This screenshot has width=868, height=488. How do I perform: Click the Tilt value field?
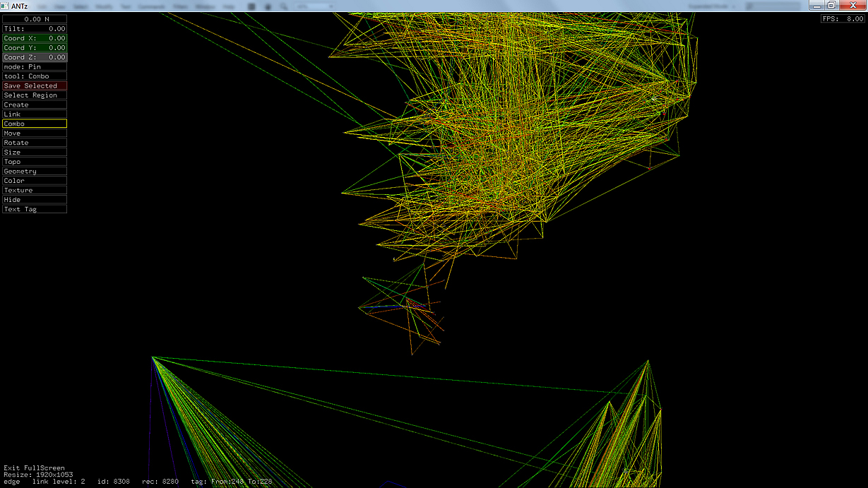pos(35,29)
